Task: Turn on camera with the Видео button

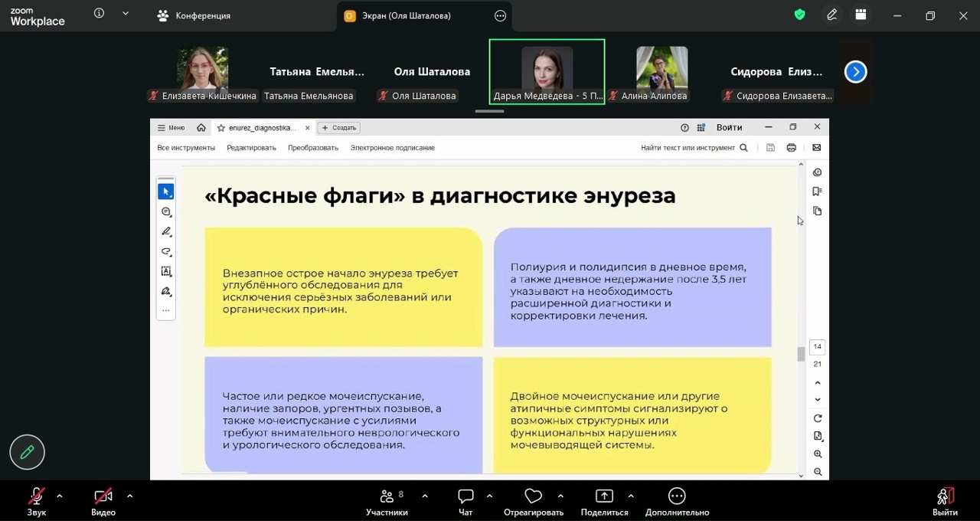Action: [x=103, y=496]
